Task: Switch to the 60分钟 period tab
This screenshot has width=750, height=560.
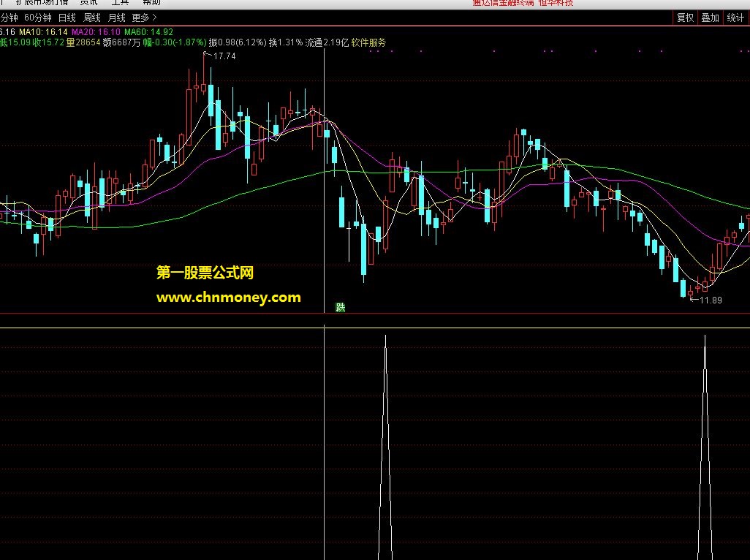Action: [x=38, y=18]
